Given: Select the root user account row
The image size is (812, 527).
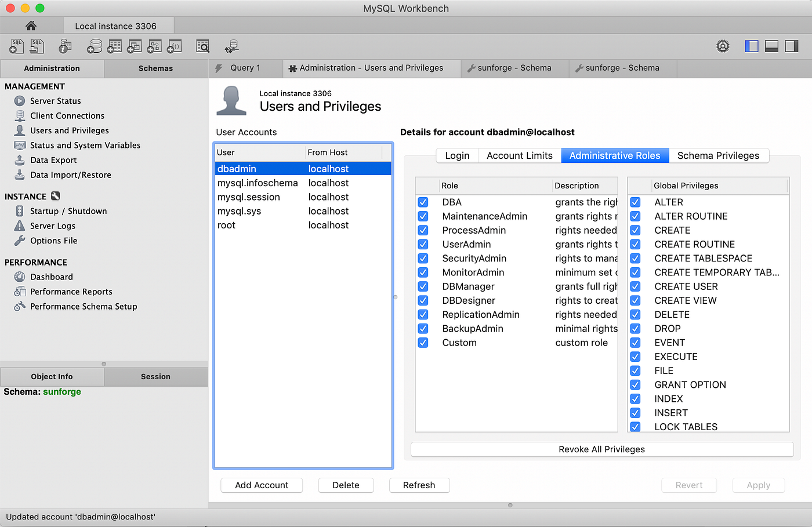Looking at the screenshot, I should tap(303, 226).
